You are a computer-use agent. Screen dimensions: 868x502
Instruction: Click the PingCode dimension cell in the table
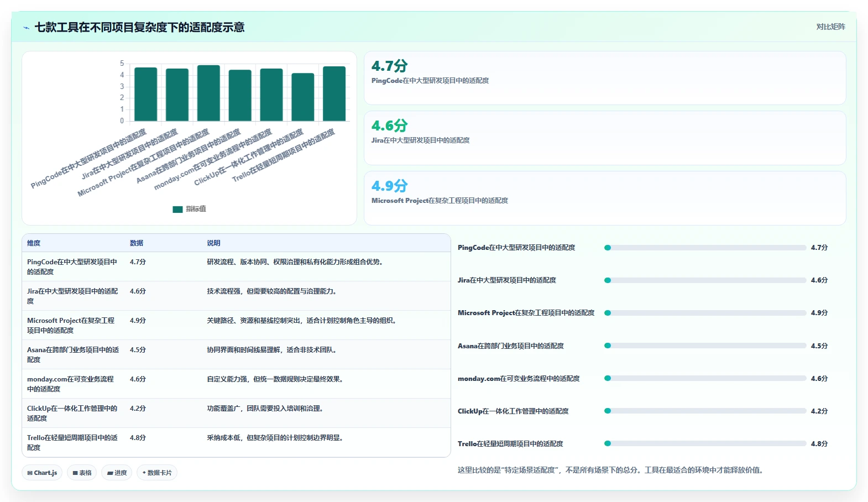click(73, 267)
